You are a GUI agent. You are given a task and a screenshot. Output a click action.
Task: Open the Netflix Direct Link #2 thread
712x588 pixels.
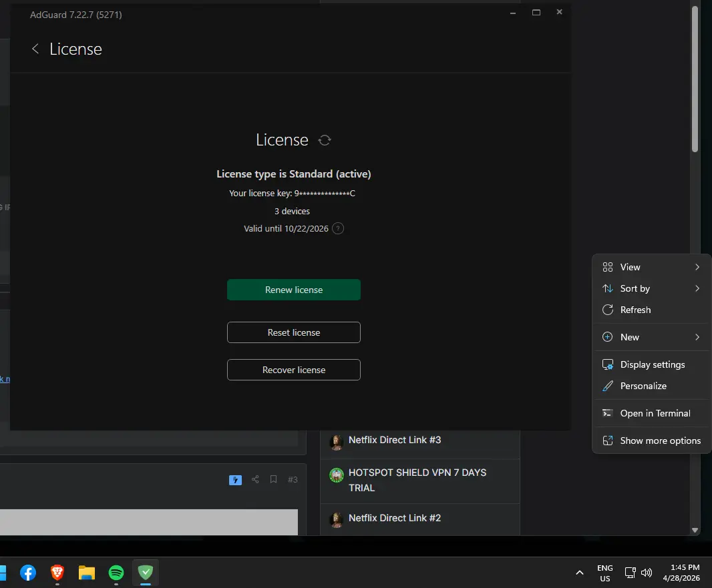395,518
